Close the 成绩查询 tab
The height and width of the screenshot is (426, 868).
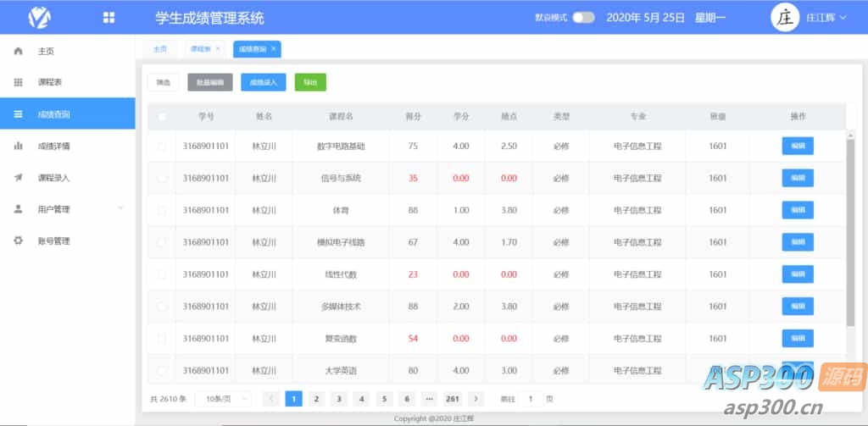(x=273, y=49)
